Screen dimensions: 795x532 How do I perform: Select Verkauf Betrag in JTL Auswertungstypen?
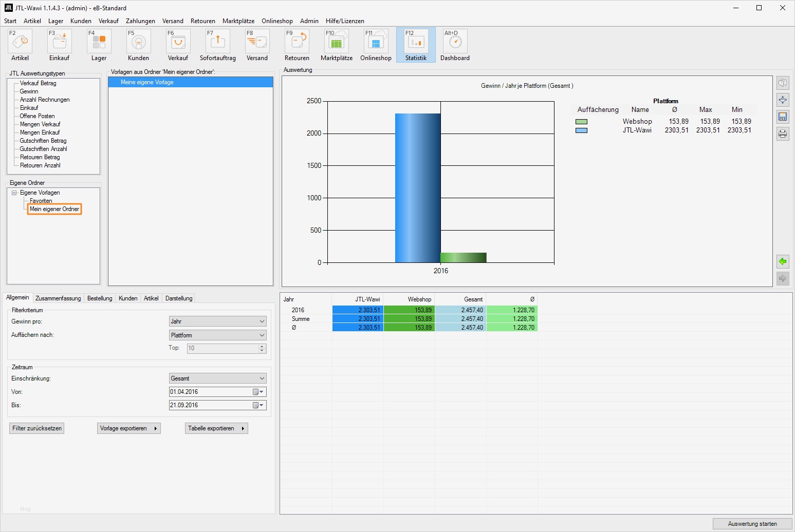(x=38, y=83)
